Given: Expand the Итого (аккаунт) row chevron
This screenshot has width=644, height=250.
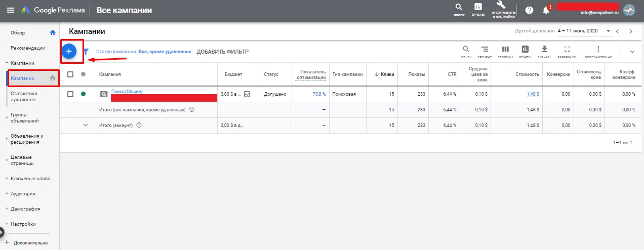Looking at the screenshot, I should point(86,126).
